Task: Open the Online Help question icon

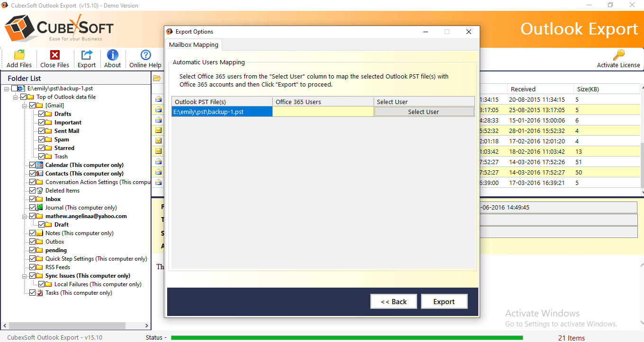Action: (145, 55)
